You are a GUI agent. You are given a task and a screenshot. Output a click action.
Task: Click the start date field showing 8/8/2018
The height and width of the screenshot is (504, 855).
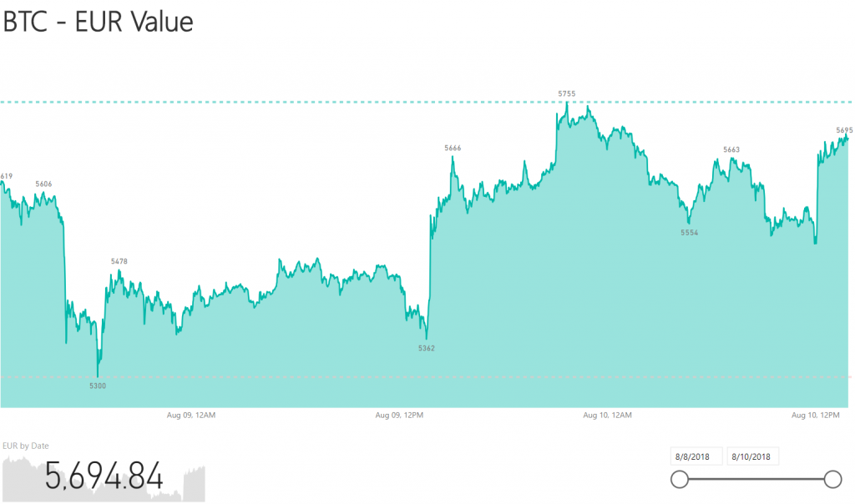(x=696, y=456)
